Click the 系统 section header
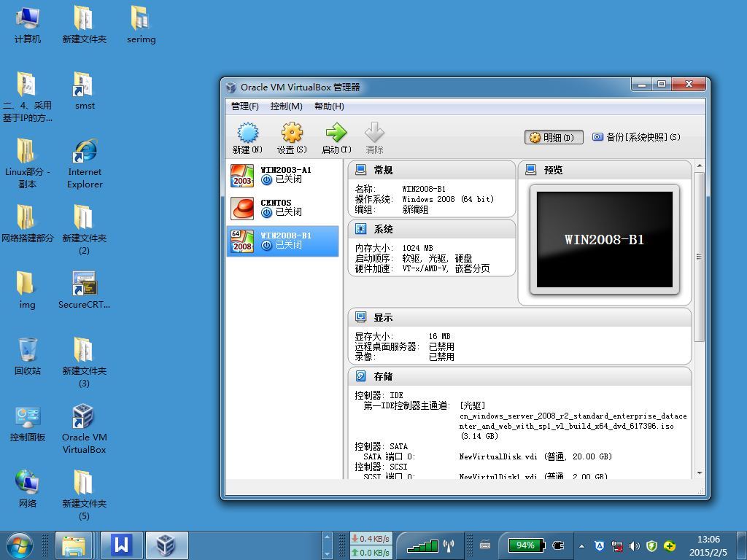The image size is (747, 560). 432,229
